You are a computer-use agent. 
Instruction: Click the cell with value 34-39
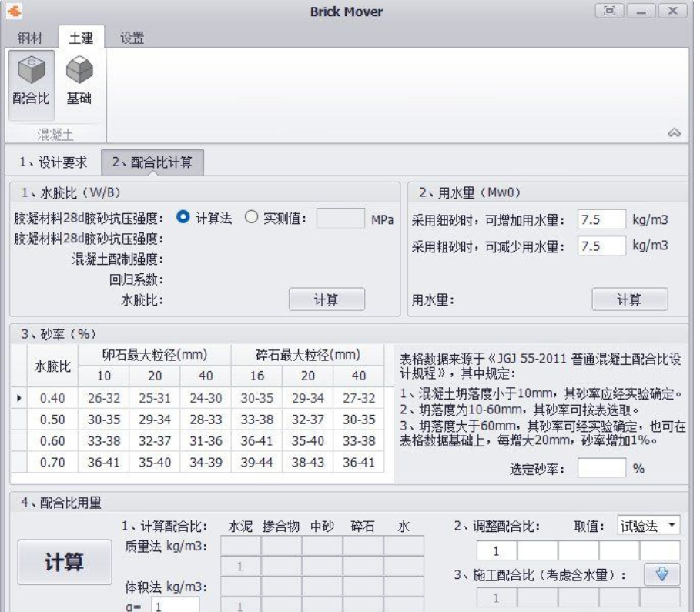206,462
